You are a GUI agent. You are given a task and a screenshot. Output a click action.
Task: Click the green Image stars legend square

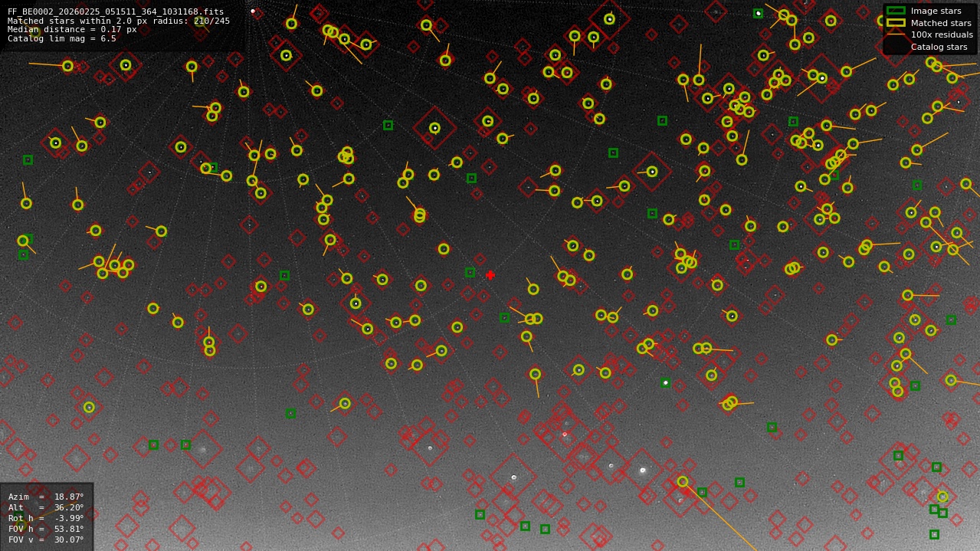(896, 11)
